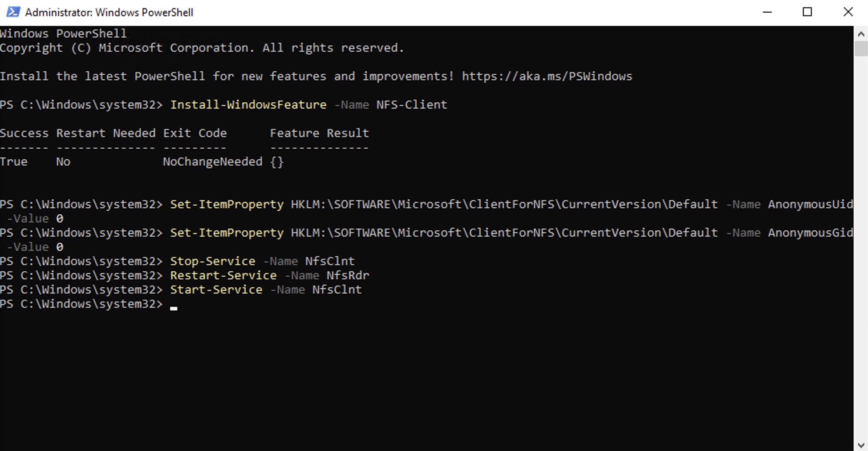Open the window system menu via PowerShell logo

click(x=12, y=12)
